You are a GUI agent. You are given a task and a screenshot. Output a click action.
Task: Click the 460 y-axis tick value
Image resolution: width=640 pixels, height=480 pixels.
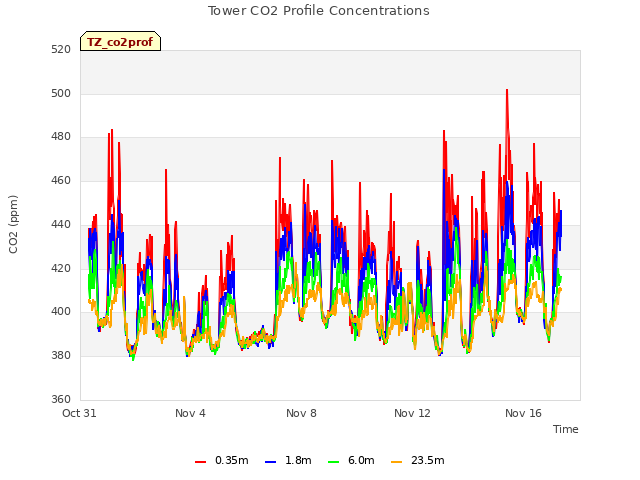[x=61, y=180]
